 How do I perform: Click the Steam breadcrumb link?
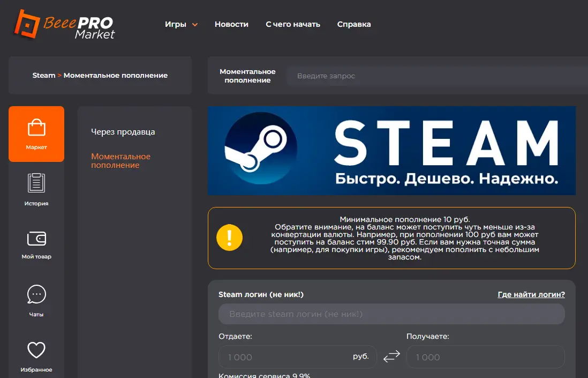(x=44, y=76)
